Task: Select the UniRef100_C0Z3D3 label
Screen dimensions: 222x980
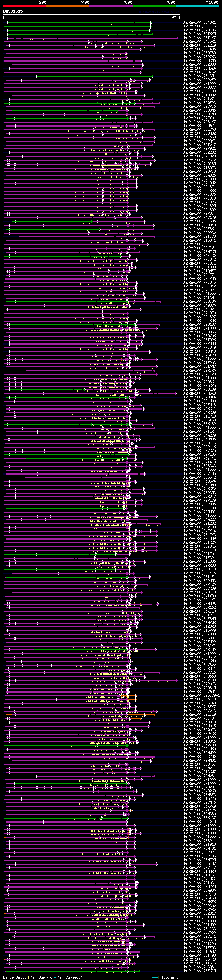Action: (x=199, y=64)
